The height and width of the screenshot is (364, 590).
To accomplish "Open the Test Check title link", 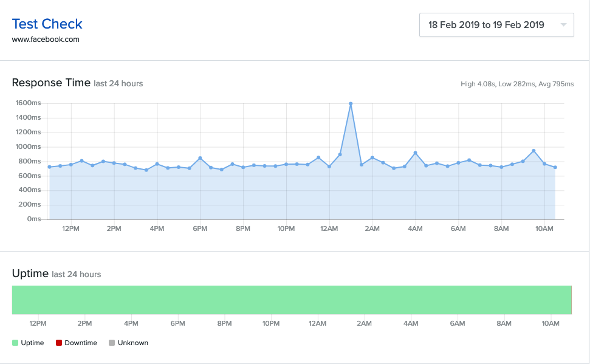I will (x=47, y=24).
